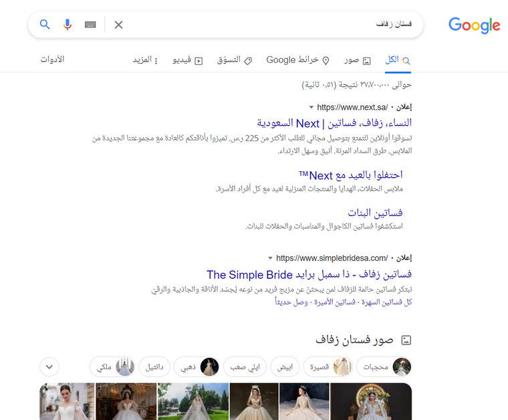Expand the dropdown arrow beside next.sa URL

coord(311,107)
